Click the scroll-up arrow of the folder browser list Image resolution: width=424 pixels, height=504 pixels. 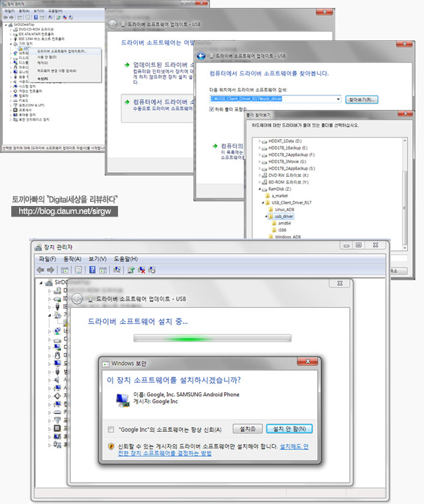tap(405, 141)
